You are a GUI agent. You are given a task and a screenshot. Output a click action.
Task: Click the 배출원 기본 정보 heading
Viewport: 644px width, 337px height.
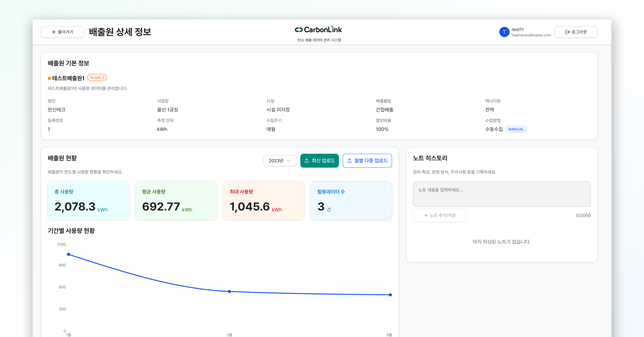(69, 63)
